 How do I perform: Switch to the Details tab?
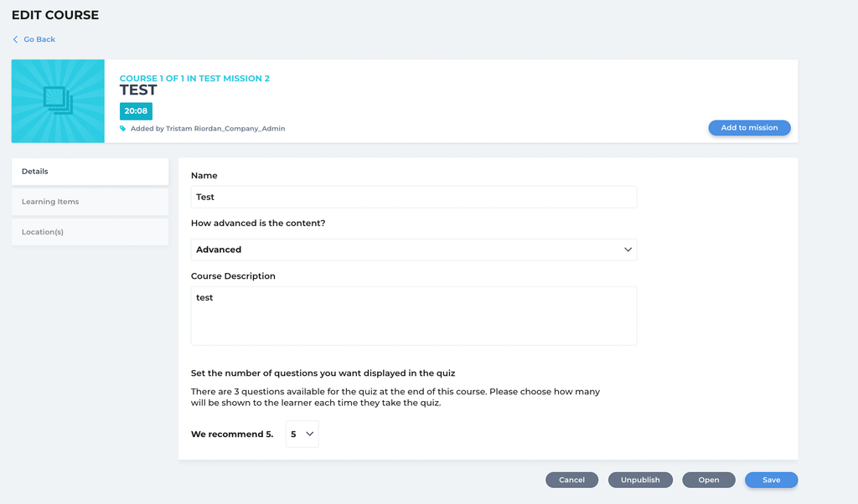tap(90, 172)
